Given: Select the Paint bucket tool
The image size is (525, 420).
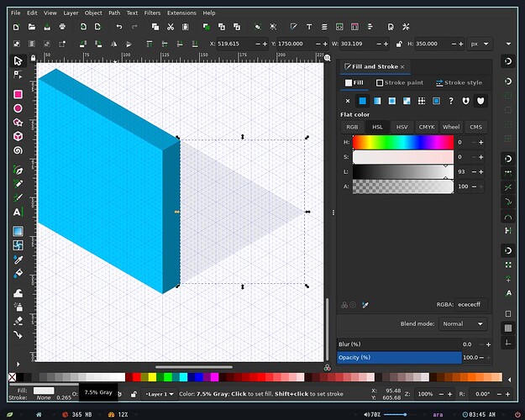Looking at the screenshot, I should pos(18,274).
